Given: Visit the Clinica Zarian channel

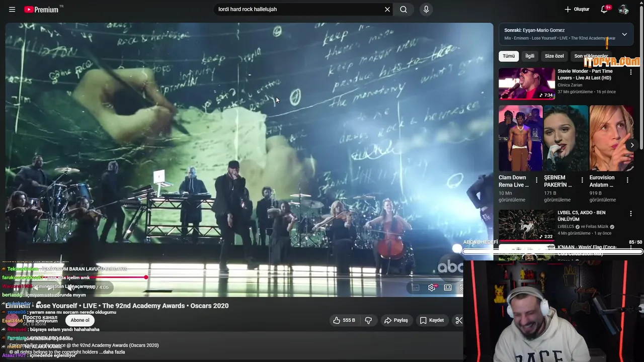Looking at the screenshot, I should (570, 85).
